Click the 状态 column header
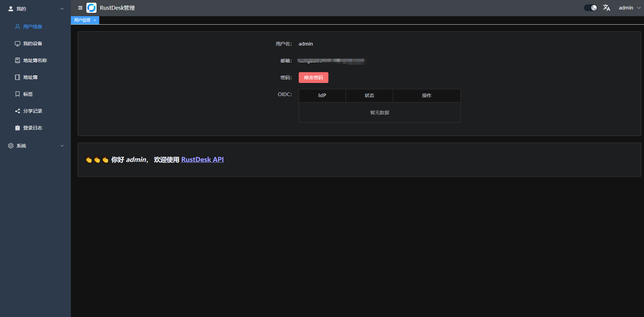644x317 pixels. (x=369, y=95)
